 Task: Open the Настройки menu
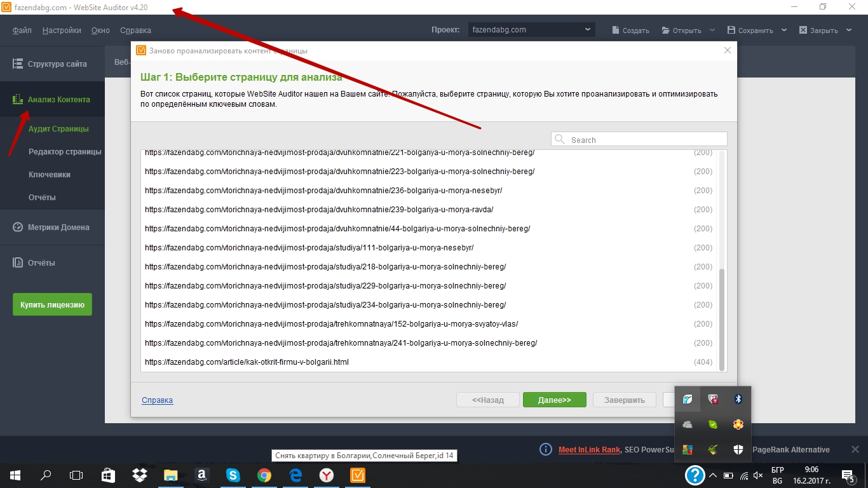(62, 30)
